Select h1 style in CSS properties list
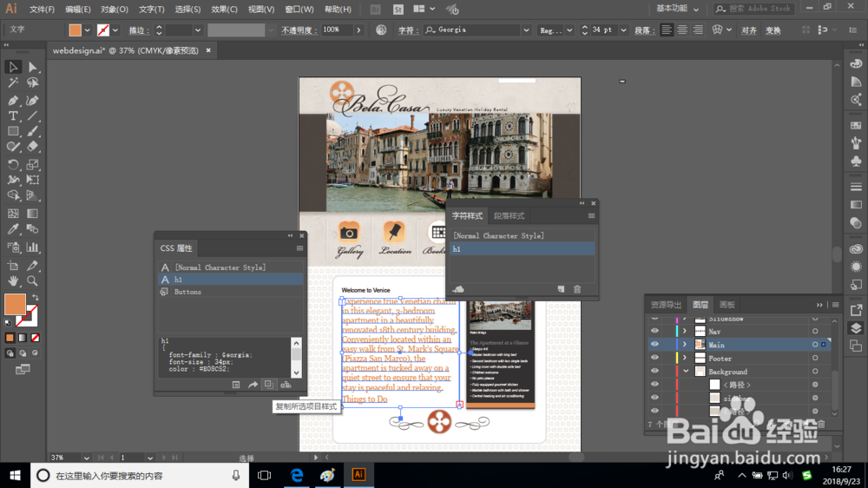The height and width of the screenshot is (488, 868). tap(231, 280)
